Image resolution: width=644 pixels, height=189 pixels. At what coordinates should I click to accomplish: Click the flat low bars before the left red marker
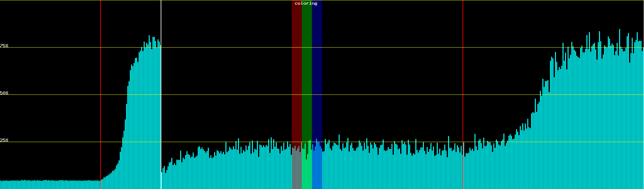pyautogui.click(x=50, y=185)
